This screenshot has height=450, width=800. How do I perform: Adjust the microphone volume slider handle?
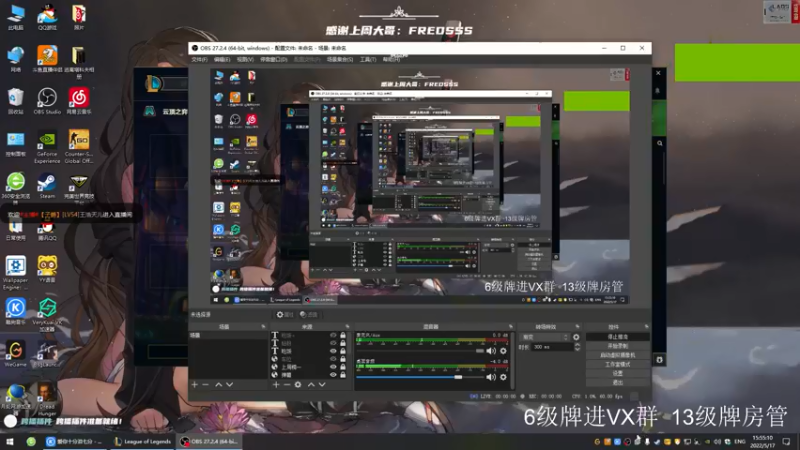[480, 351]
